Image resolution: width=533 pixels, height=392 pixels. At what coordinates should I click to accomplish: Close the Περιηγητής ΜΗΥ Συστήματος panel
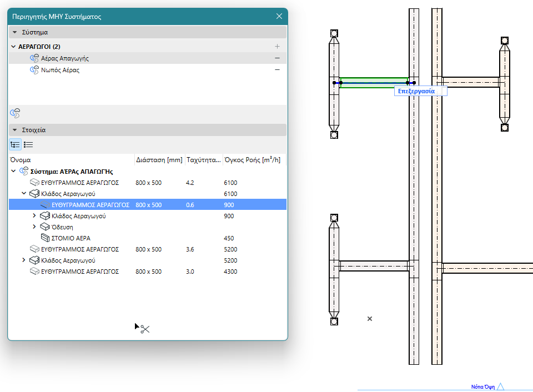(279, 16)
